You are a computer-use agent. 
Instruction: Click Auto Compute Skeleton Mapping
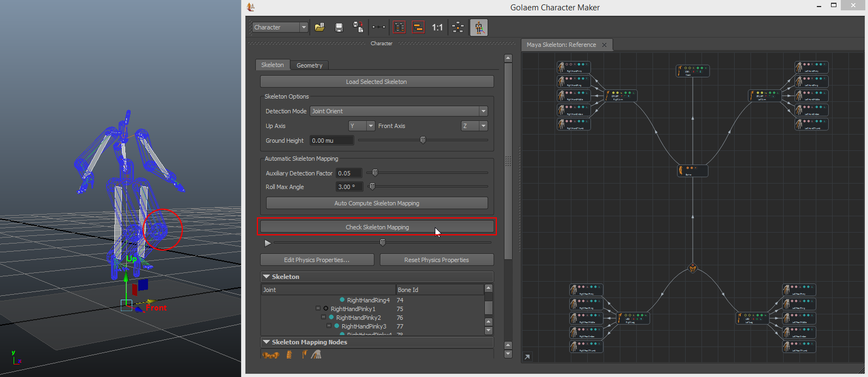(377, 203)
